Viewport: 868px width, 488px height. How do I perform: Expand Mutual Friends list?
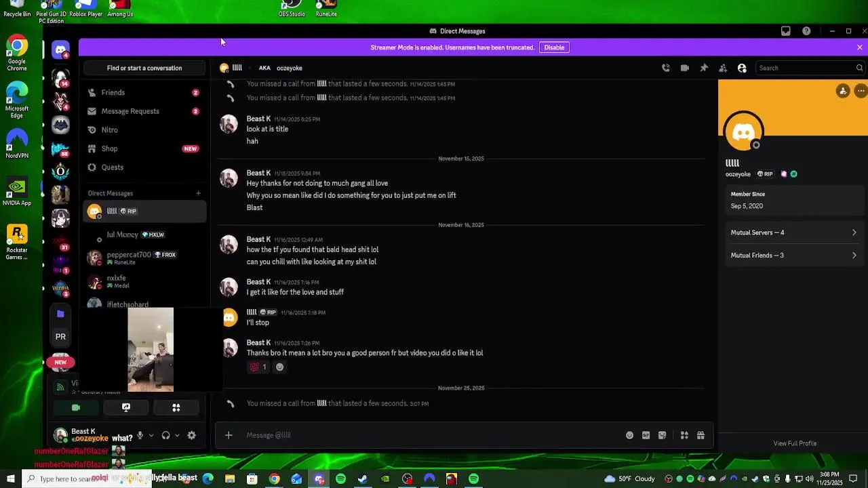(x=793, y=256)
